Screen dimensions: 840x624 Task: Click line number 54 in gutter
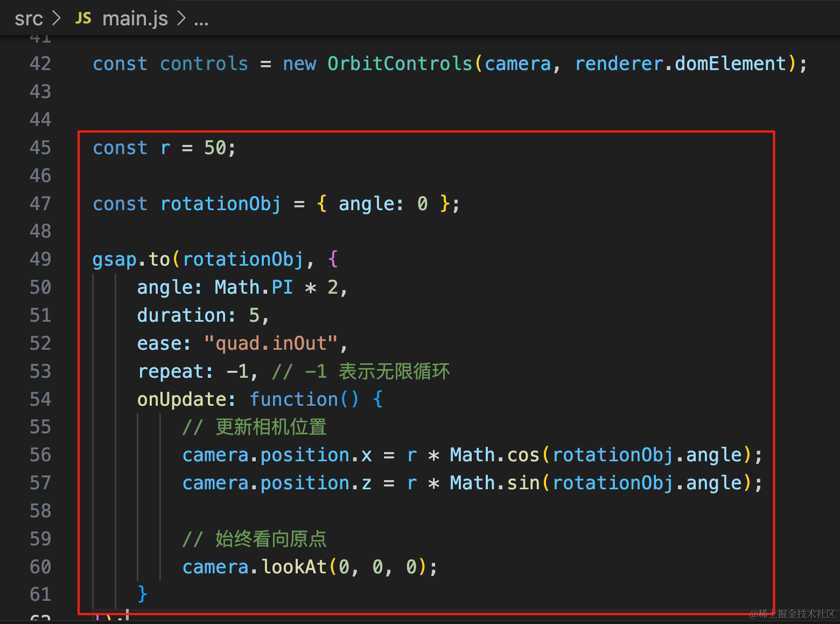pos(40,399)
